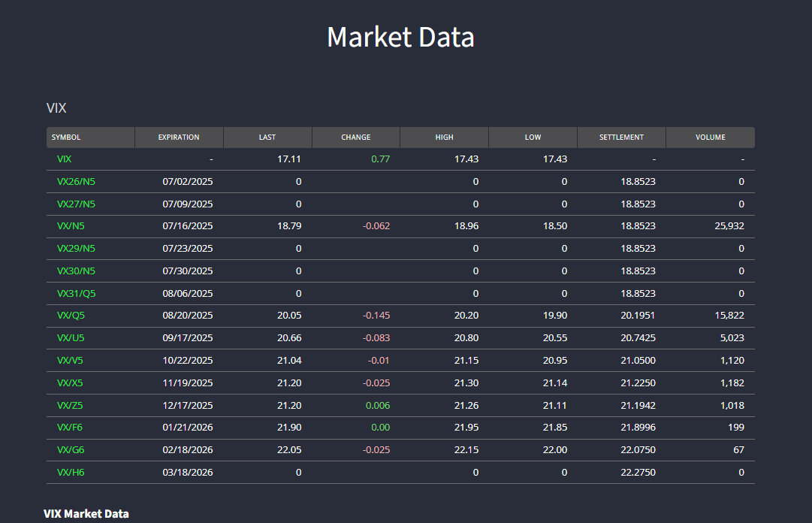Click the settlement value 22.2750
This screenshot has height=523, width=812.
pyautogui.click(x=638, y=472)
